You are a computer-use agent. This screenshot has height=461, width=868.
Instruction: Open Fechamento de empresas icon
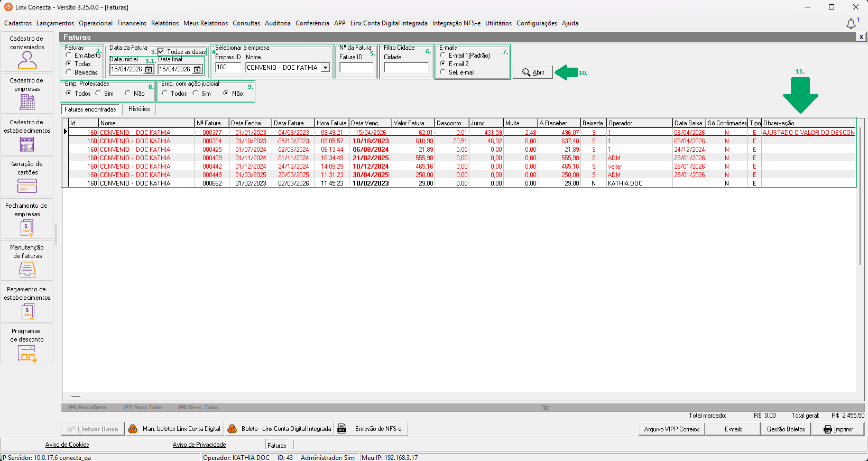27,219
